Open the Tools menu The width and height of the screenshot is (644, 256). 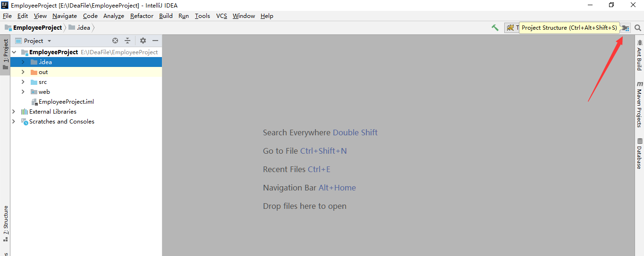(203, 16)
